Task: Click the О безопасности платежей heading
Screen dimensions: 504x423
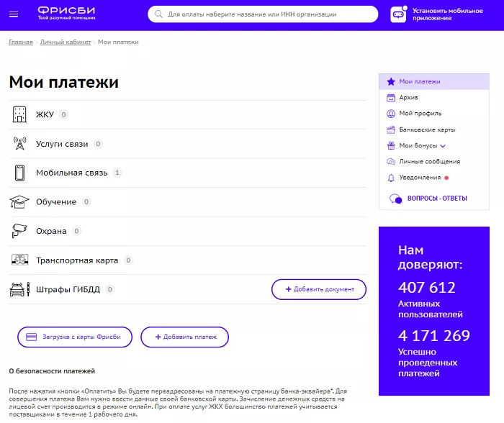Action: (x=52, y=371)
